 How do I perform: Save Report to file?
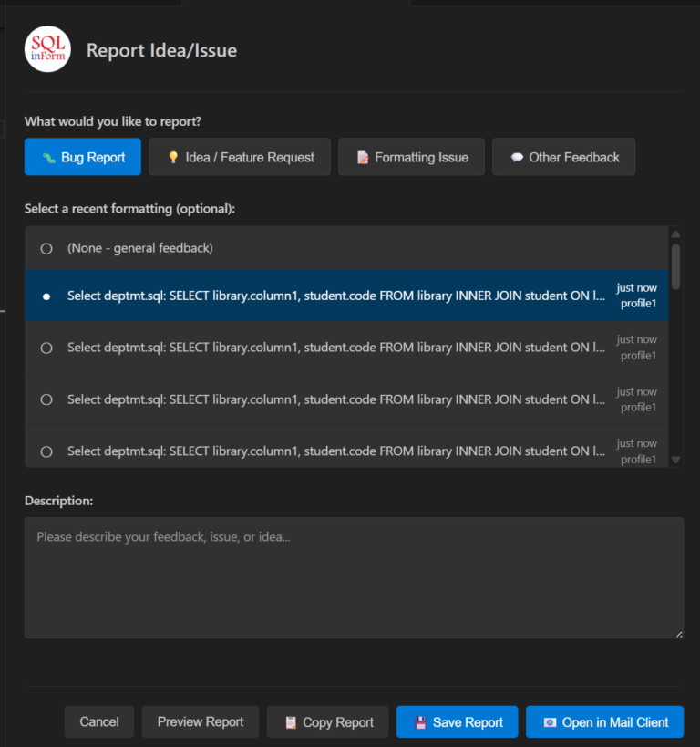pos(458,721)
